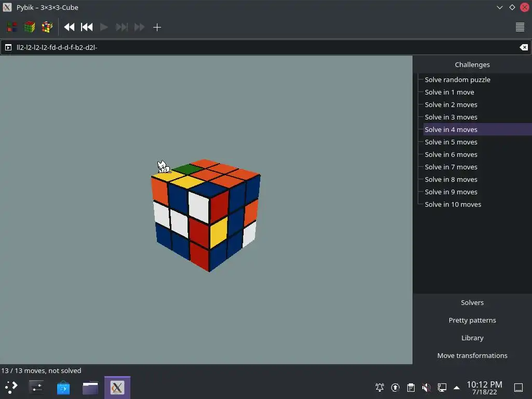Image resolution: width=532 pixels, height=399 pixels.
Task: Step back to previous mark button
Action: click(x=87, y=27)
